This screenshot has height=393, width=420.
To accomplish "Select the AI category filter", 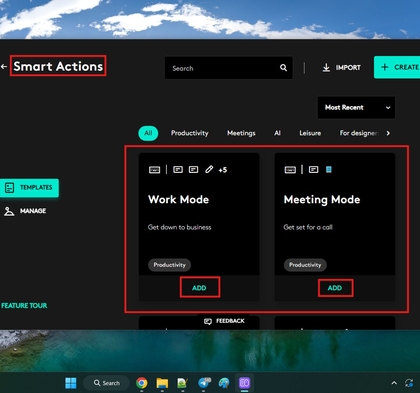I will click(277, 133).
